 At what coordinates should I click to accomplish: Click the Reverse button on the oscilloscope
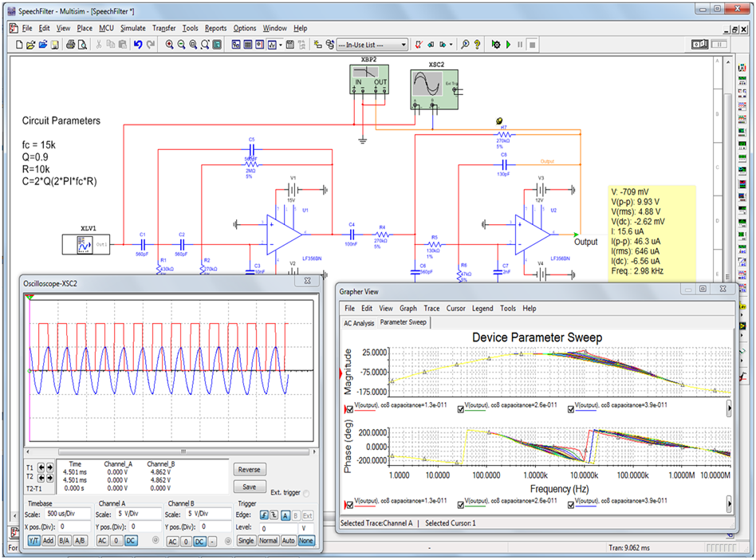coord(250,470)
